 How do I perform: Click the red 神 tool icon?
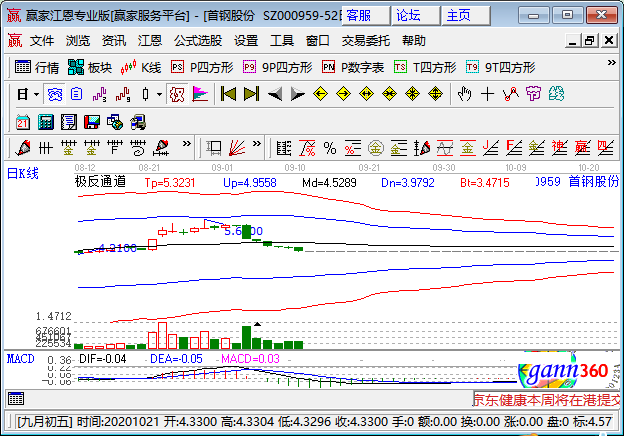click(559, 148)
